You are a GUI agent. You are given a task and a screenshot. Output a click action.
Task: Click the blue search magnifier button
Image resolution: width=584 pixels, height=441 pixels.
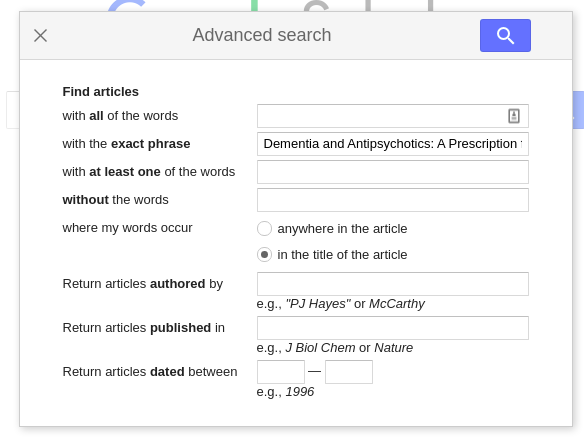coord(505,35)
